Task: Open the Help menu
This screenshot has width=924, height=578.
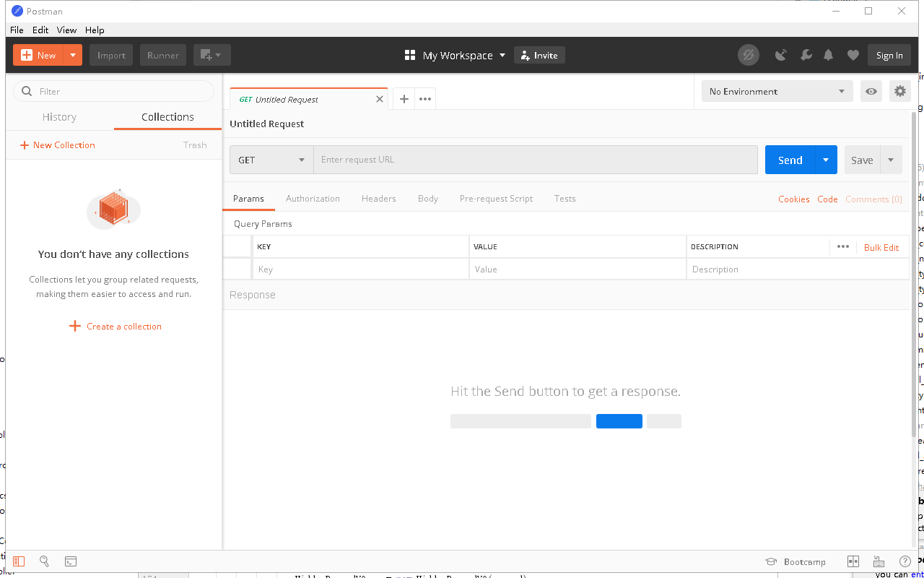Action: pos(95,30)
